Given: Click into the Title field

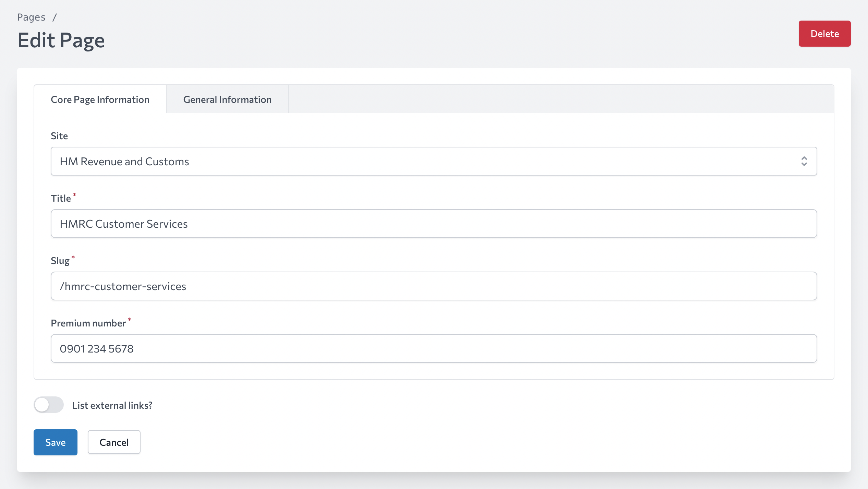Looking at the screenshot, I should 434,223.
